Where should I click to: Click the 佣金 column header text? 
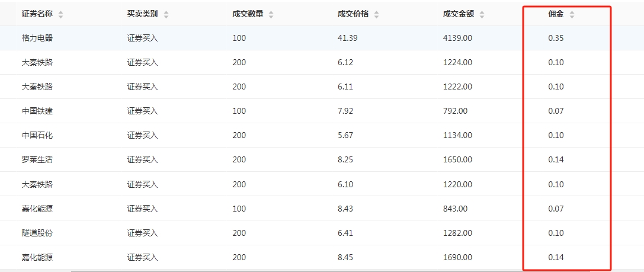[x=556, y=14]
